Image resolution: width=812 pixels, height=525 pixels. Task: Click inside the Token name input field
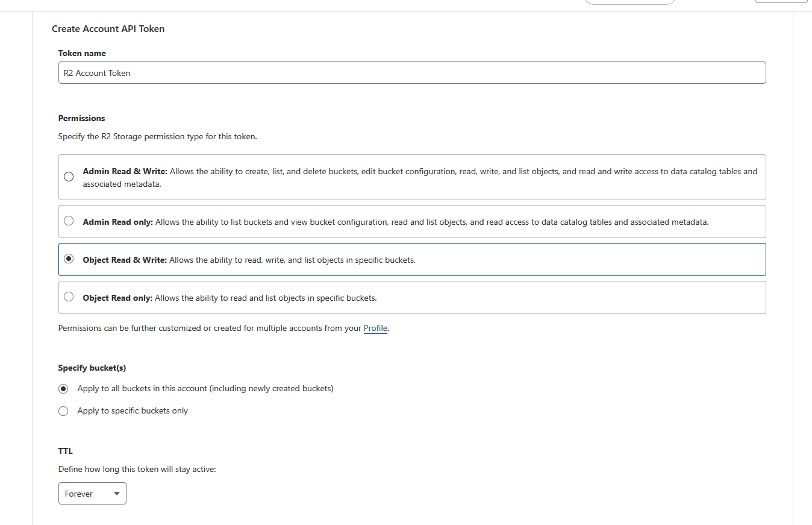(x=411, y=73)
